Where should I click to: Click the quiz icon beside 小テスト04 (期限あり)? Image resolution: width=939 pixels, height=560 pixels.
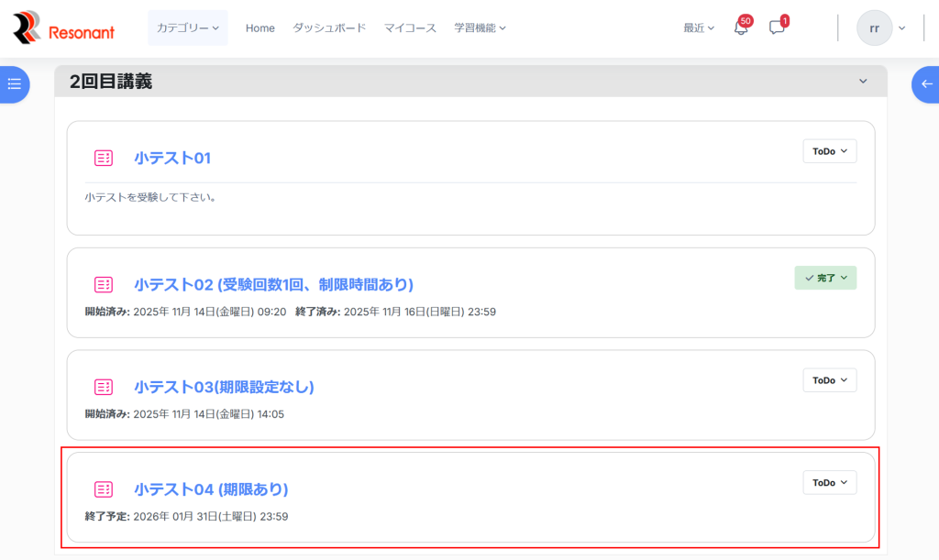104,489
